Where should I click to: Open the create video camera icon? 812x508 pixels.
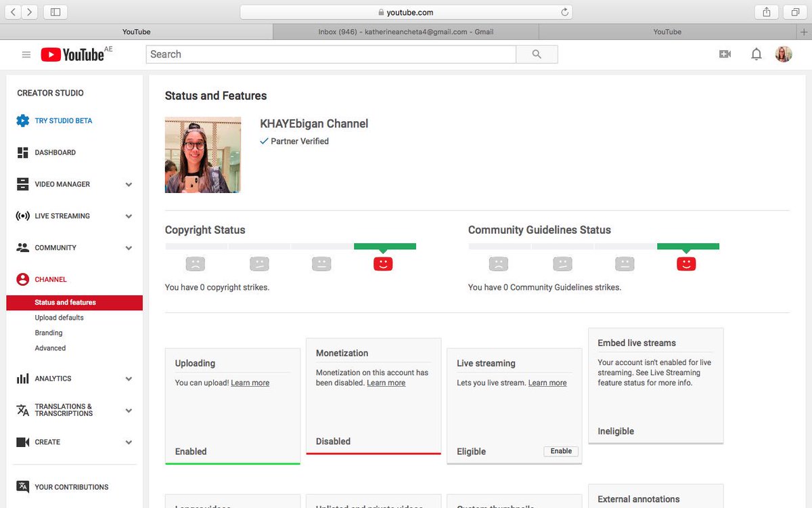click(x=725, y=54)
